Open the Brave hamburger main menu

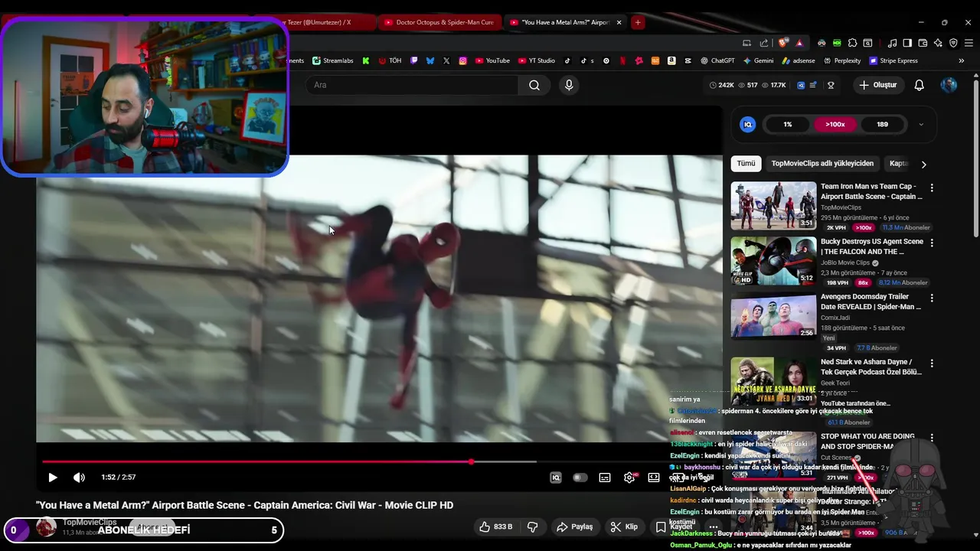[969, 43]
